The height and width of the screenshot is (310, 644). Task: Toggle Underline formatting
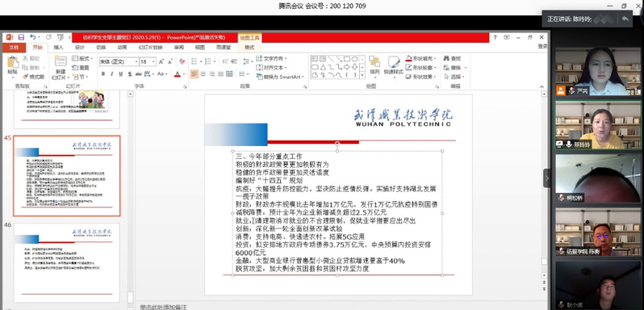[x=121, y=74]
